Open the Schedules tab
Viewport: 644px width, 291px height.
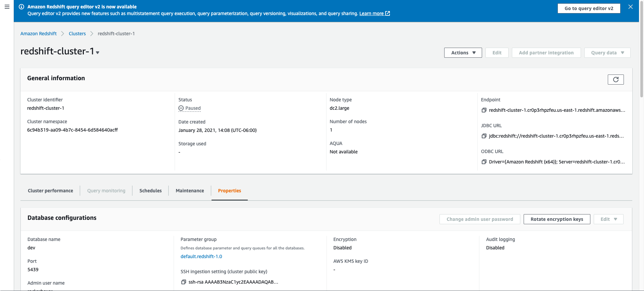point(151,191)
